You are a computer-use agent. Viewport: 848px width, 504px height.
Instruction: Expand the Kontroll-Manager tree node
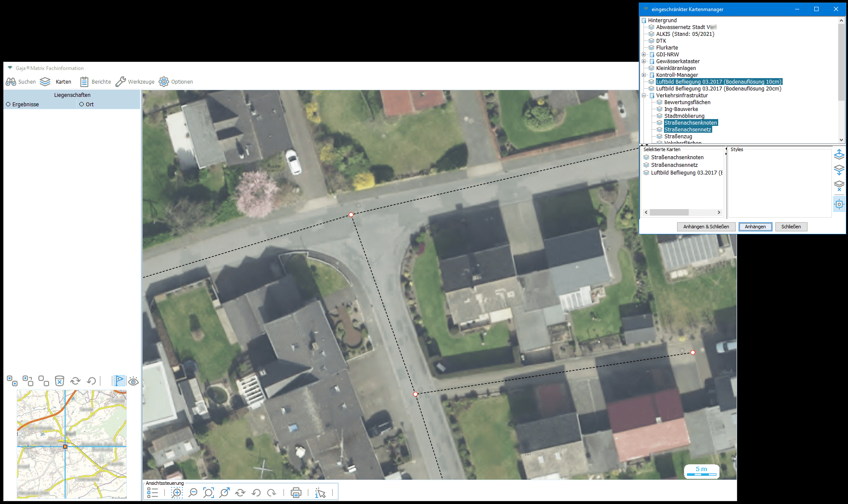coord(644,75)
